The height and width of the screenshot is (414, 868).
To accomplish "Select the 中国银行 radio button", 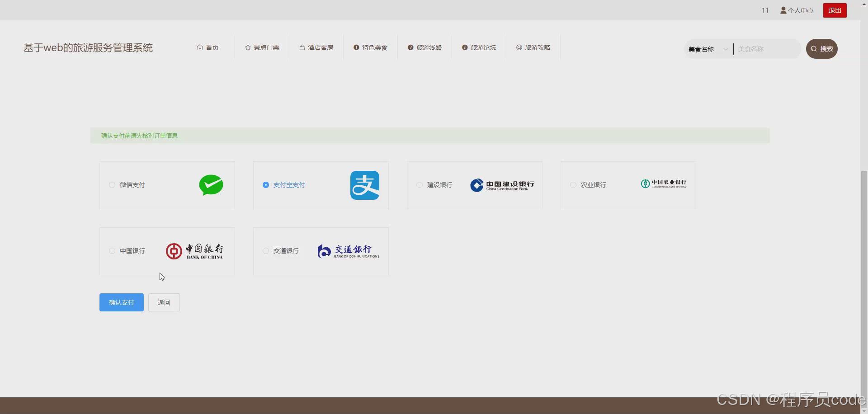I will [112, 251].
